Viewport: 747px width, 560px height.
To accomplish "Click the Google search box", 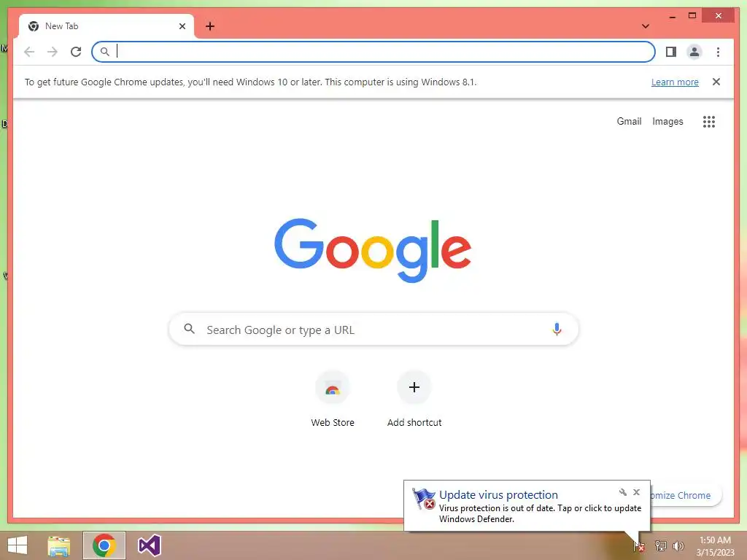I will [x=373, y=330].
